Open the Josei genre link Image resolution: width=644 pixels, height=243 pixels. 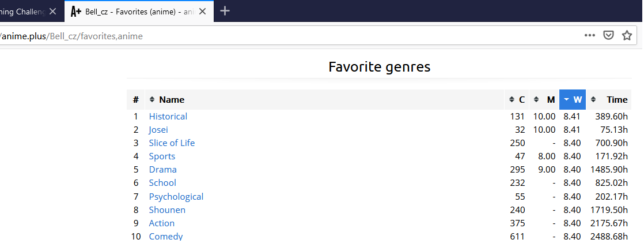pyautogui.click(x=158, y=130)
